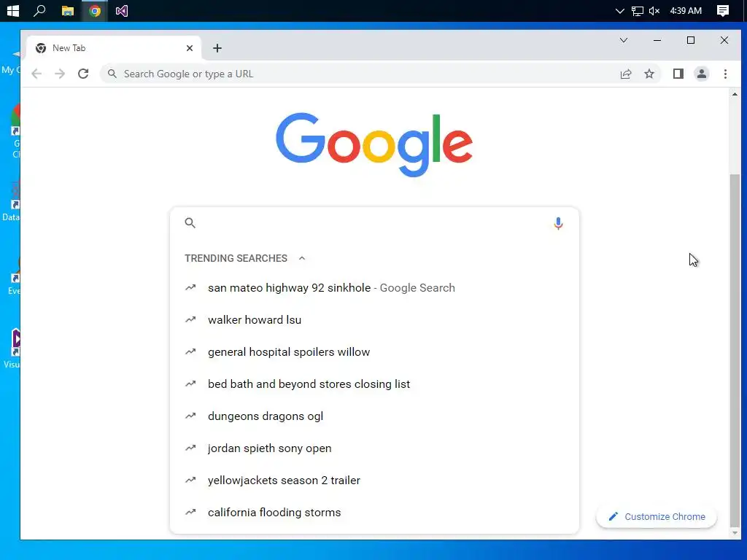Viewport: 747px width, 560px height.
Task: Open the Windows Start menu
Action: point(13,10)
